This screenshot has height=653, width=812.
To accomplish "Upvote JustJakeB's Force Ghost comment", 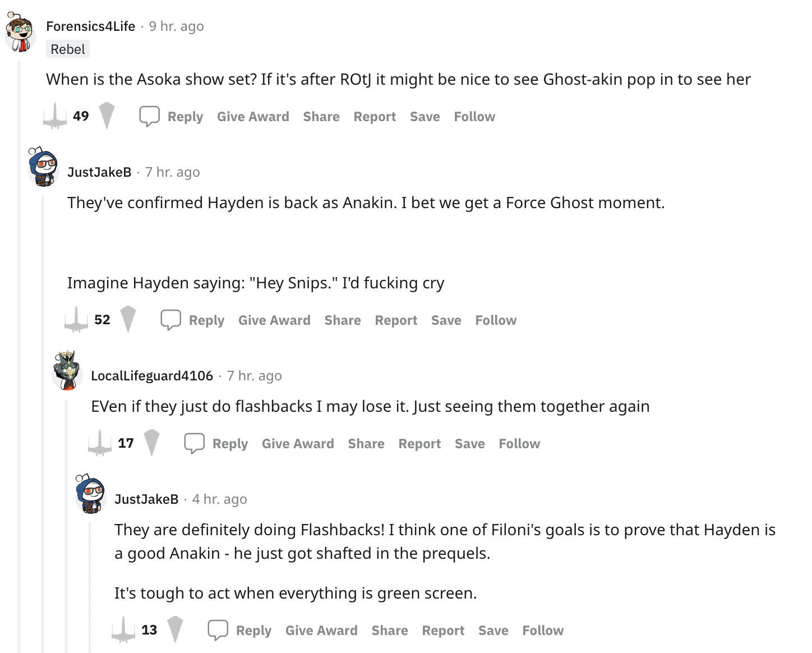I will 76,320.
